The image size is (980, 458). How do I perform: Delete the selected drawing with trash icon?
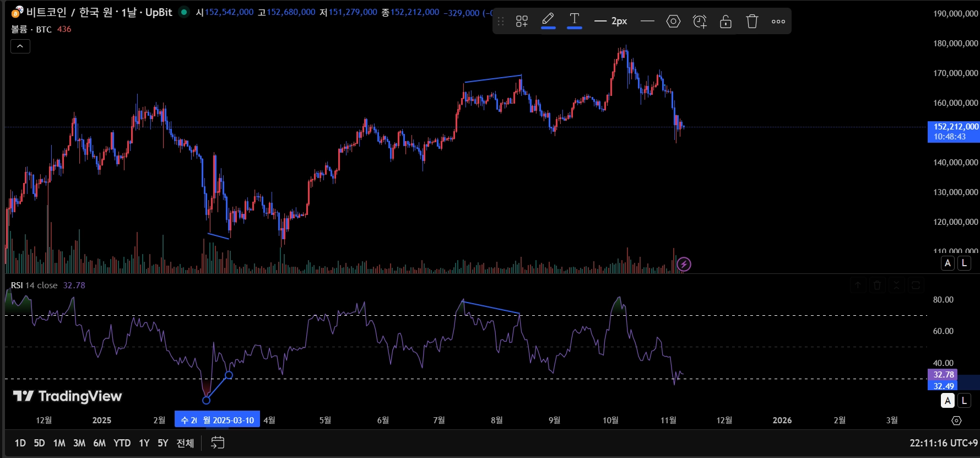(752, 21)
